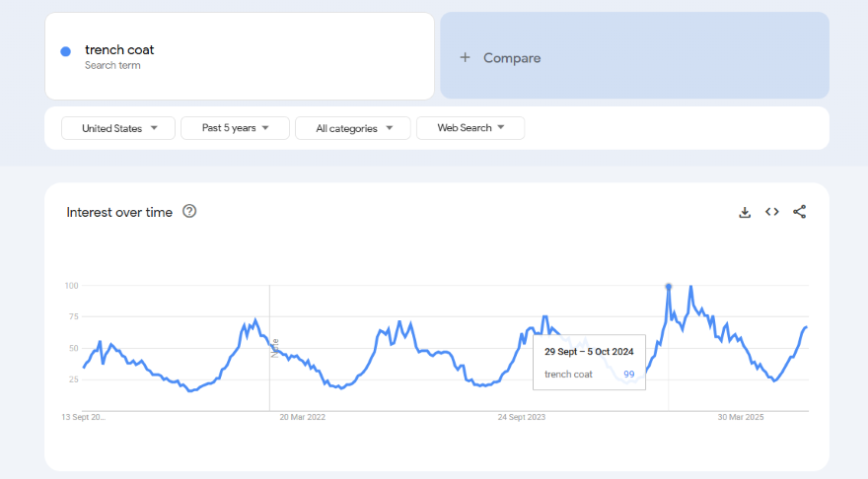Click the Note marker on the chart
The width and height of the screenshot is (868, 479).
click(x=274, y=348)
